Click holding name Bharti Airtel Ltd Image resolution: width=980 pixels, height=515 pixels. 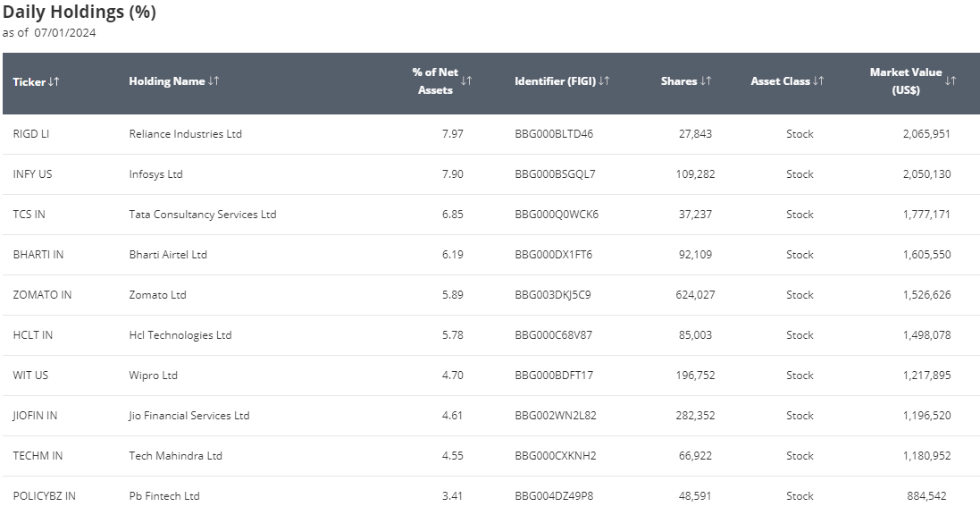click(x=167, y=255)
